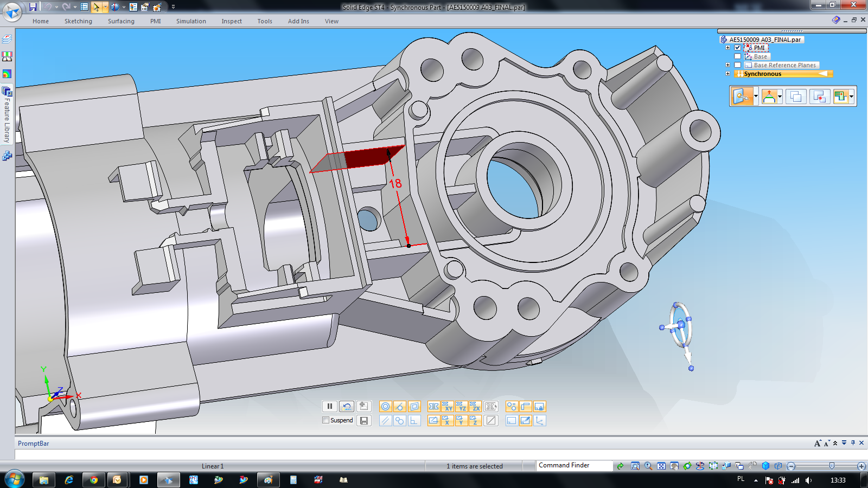Screen dimensions: 868x488
Task: Click the Pan hand status bar icon
Action: tap(674, 466)
